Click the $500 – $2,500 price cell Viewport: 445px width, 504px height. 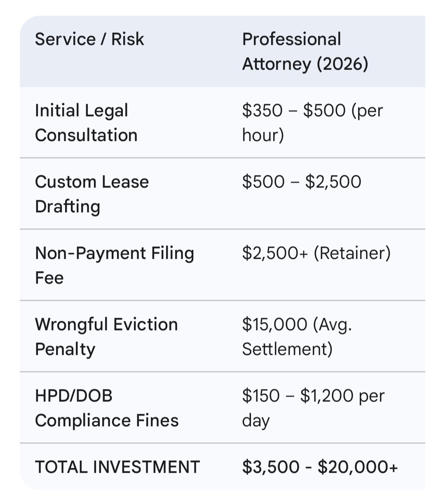coord(302,182)
